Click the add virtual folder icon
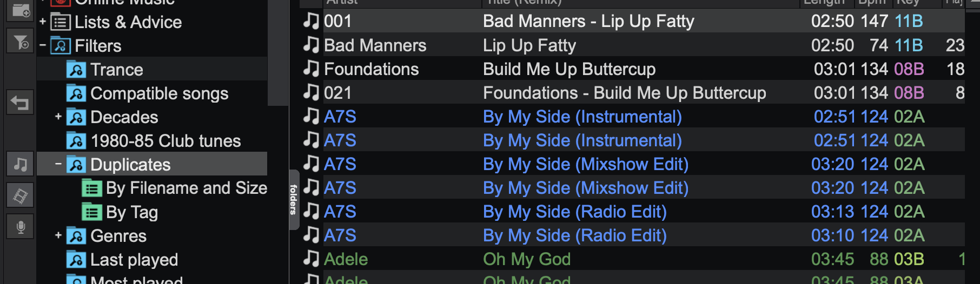This screenshot has width=980, height=284. point(21,10)
